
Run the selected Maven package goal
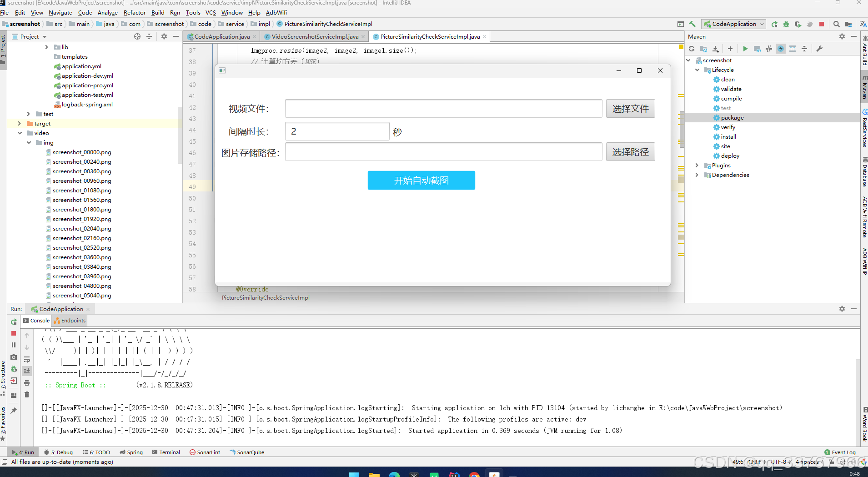pyautogui.click(x=746, y=49)
